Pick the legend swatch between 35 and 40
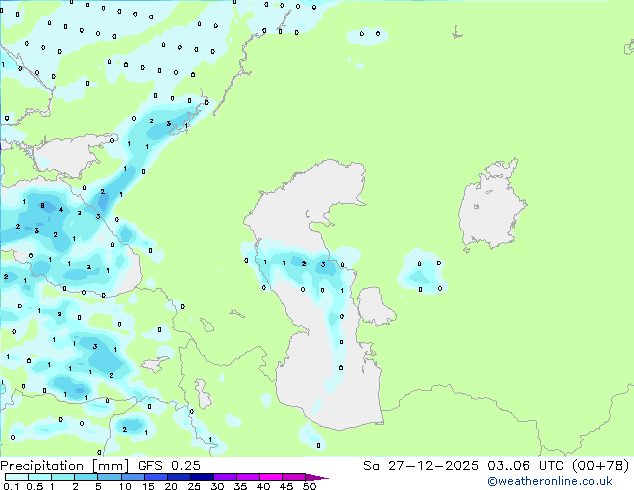The image size is (634, 490). pos(247,477)
